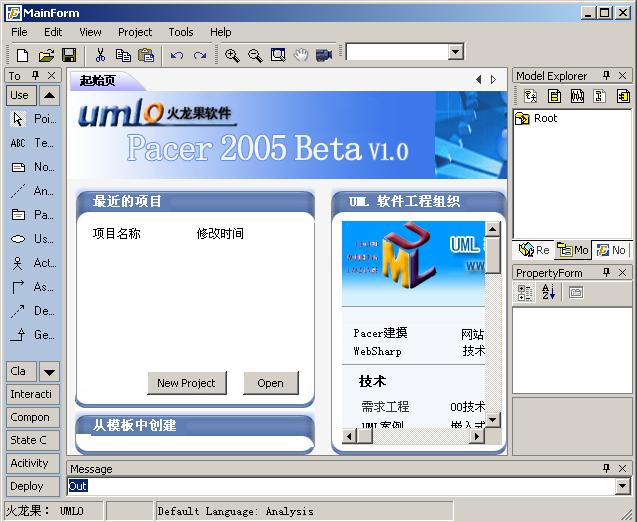Click the PropertyForm property pages icon

coord(576,292)
